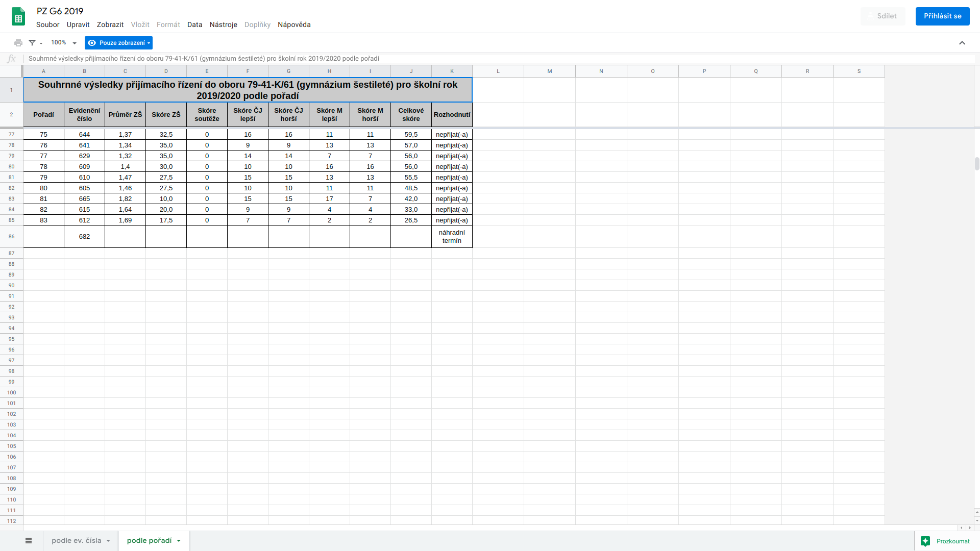Click the all sheets list icon
This screenshot has height=551, width=980.
tap(29, 541)
